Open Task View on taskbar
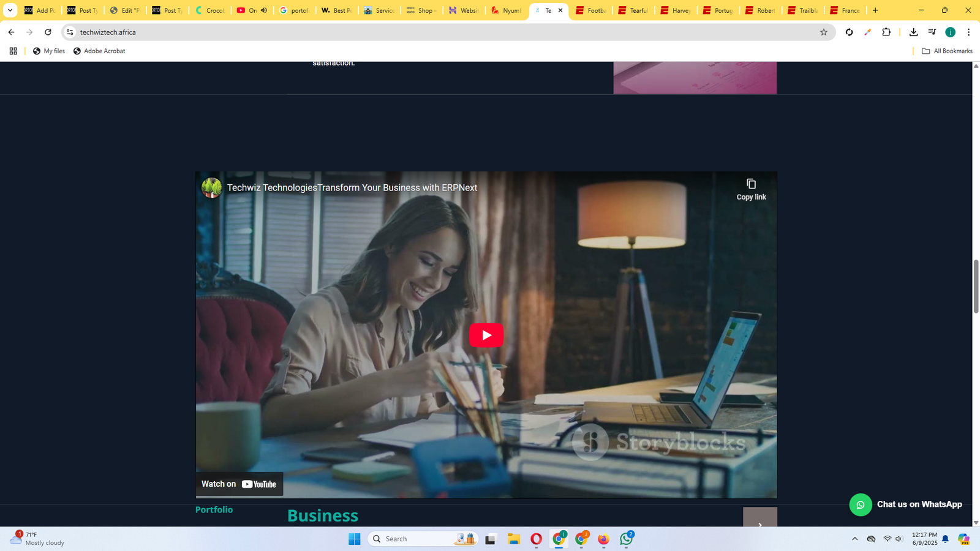Image resolution: width=980 pixels, height=551 pixels. click(490, 539)
